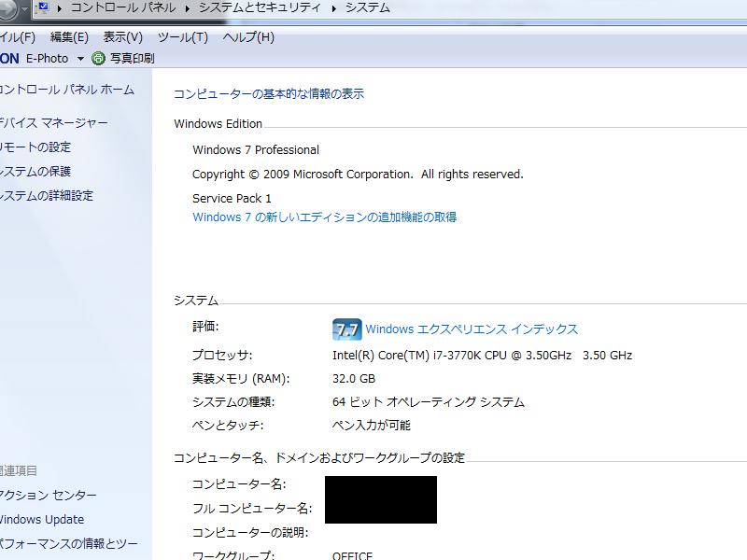Open コントロール パネル ホーム link
The image size is (747, 560).
[x=67, y=90]
